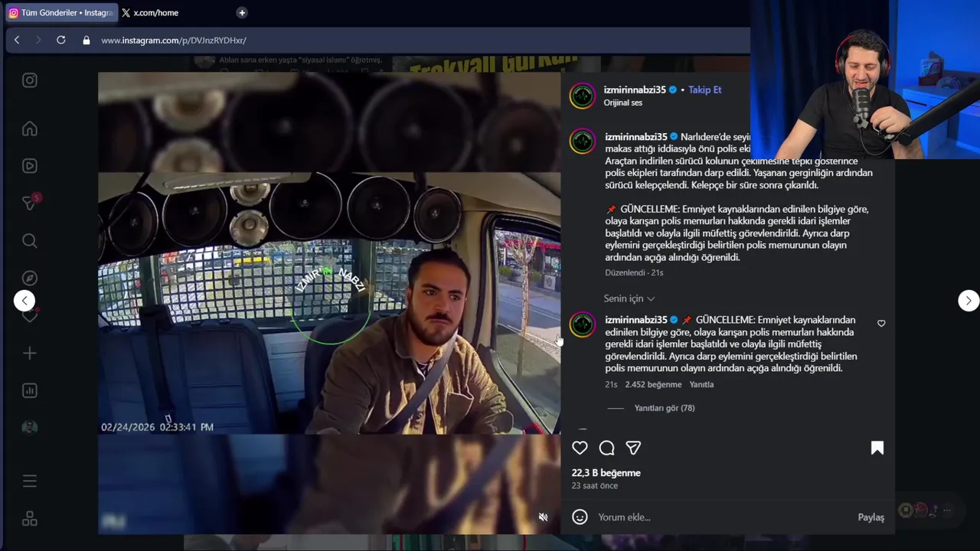Open izmirinnabzi35 avatar beside pinned comment
This screenshot has height=551, width=980.
(583, 324)
